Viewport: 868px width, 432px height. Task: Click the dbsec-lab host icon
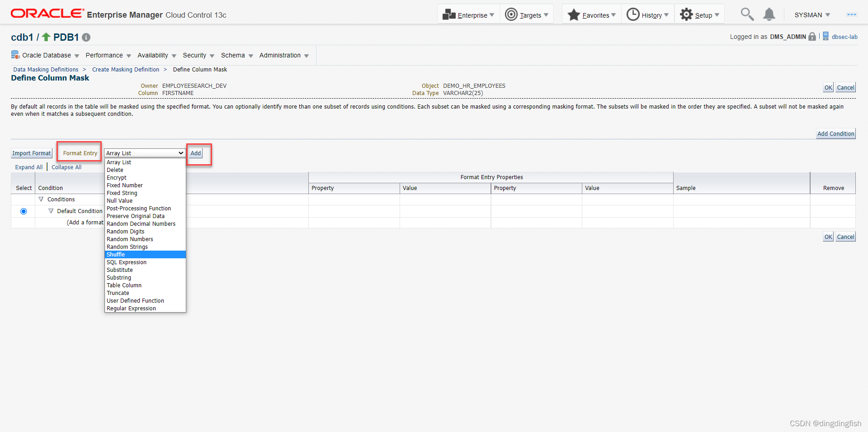click(x=826, y=36)
